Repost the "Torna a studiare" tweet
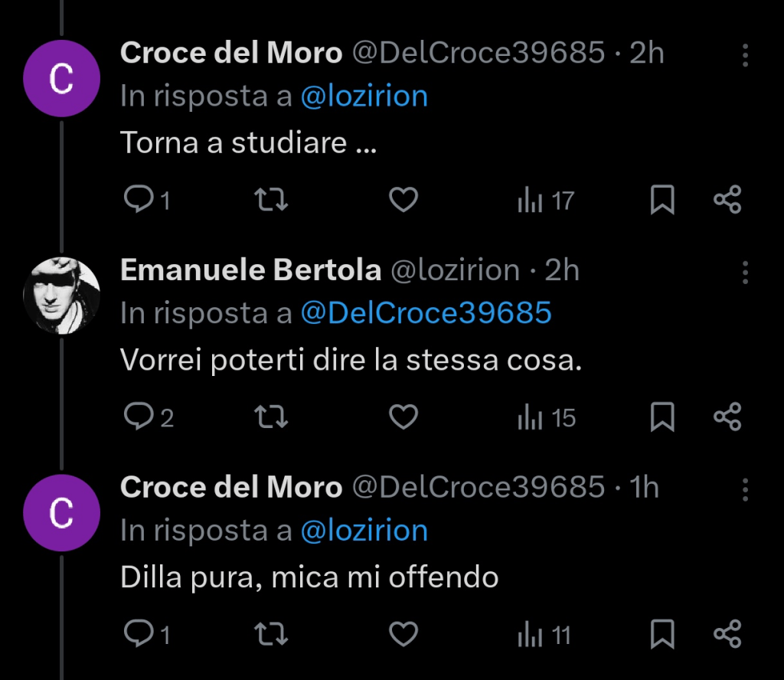 270,201
